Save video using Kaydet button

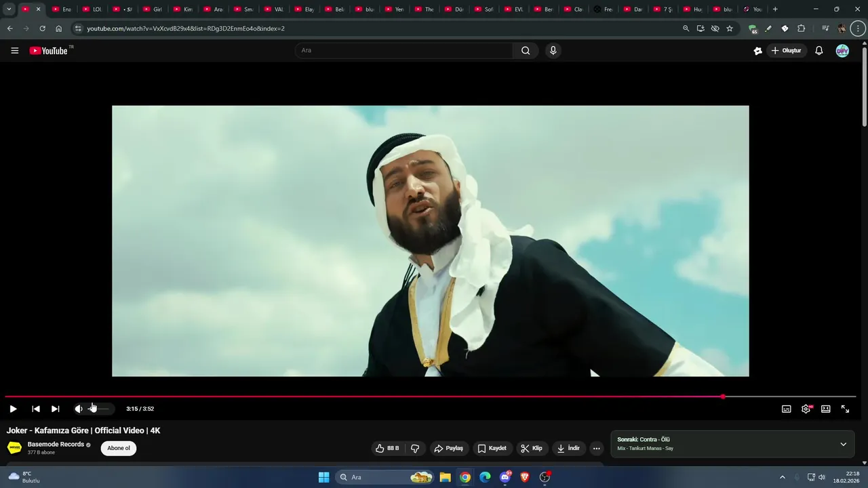coord(492,448)
